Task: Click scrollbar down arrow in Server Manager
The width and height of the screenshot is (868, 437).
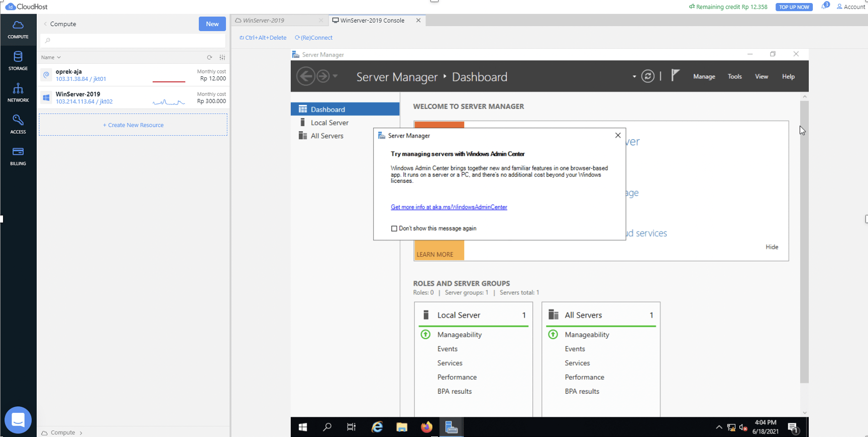Action: (804, 412)
